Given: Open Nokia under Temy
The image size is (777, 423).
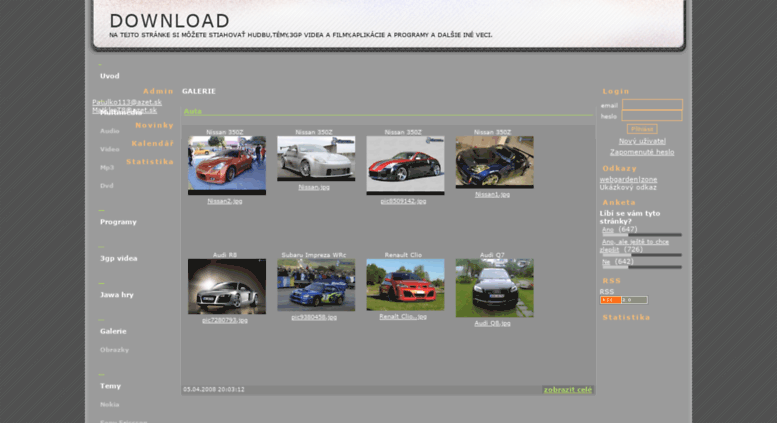Looking at the screenshot, I should coord(110,405).
